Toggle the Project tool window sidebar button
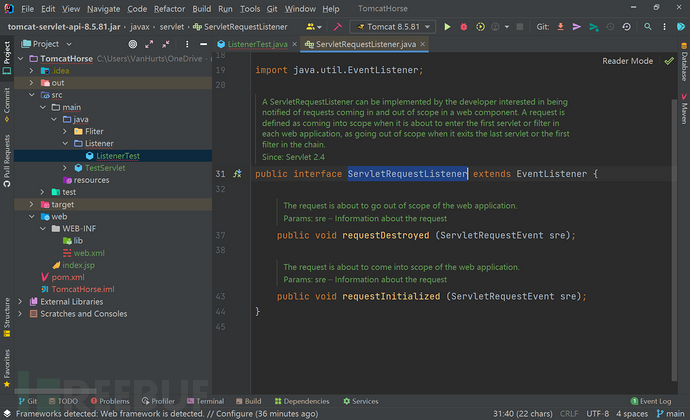Image resolution: width=690 pixels, height=420 pixels. tap(7, 57)
